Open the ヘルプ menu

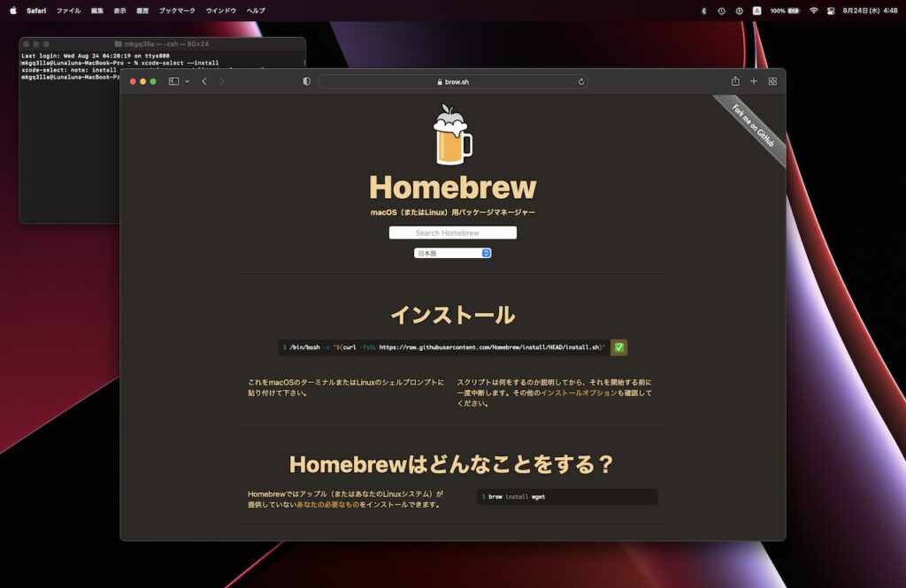[256, 11]
